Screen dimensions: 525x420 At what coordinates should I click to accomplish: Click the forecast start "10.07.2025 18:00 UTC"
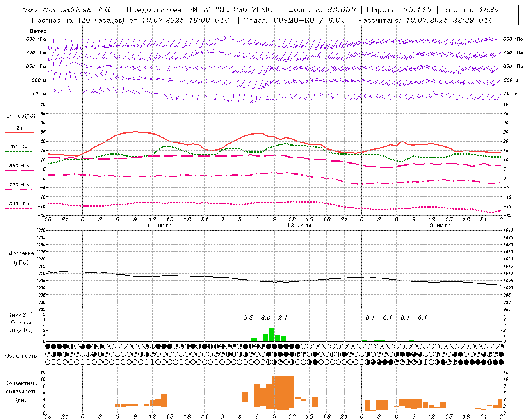click(x=185, y=20)
